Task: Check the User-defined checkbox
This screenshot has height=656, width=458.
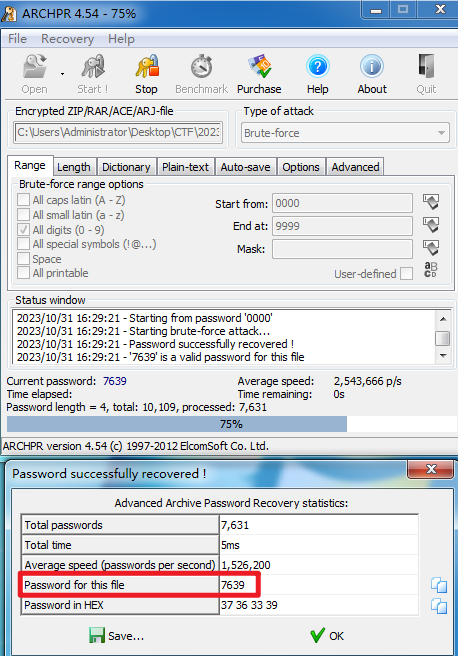Action: 406,274
